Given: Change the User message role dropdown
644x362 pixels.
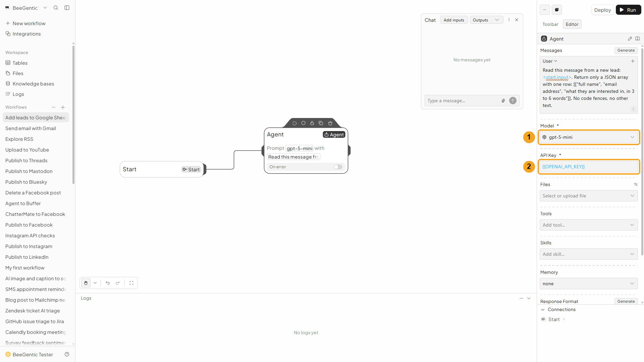Looking at the screenshot, I should click(x=550, y=61).
